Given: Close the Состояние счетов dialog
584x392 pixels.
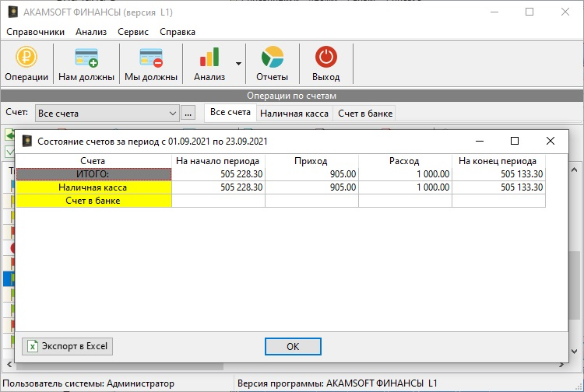Looking at the screenshot, I should [x=551, y=141].
